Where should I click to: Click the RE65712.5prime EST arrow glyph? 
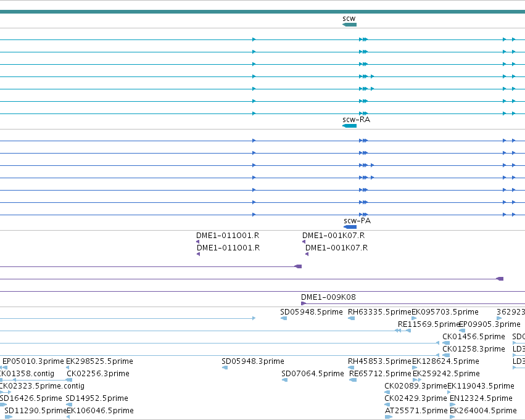[x=353, y=380]
